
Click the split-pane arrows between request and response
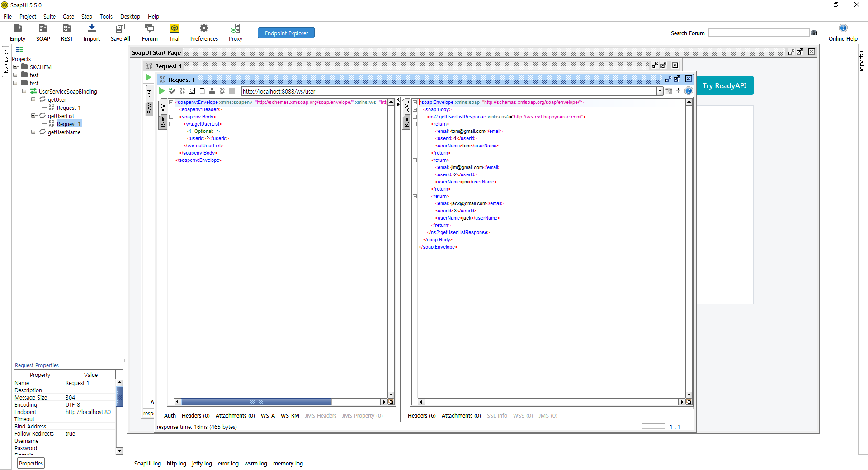(398, 102)
